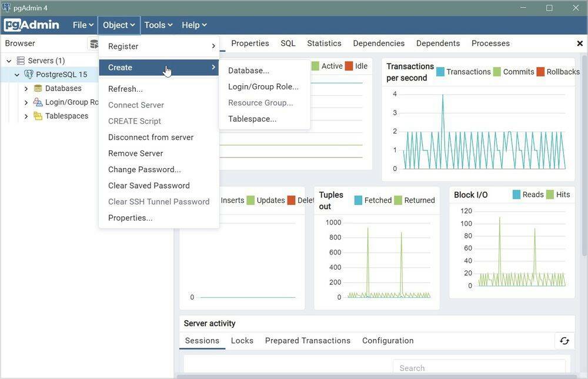Expand the Databases tree node
588x379 pixels.
[26, 89]
